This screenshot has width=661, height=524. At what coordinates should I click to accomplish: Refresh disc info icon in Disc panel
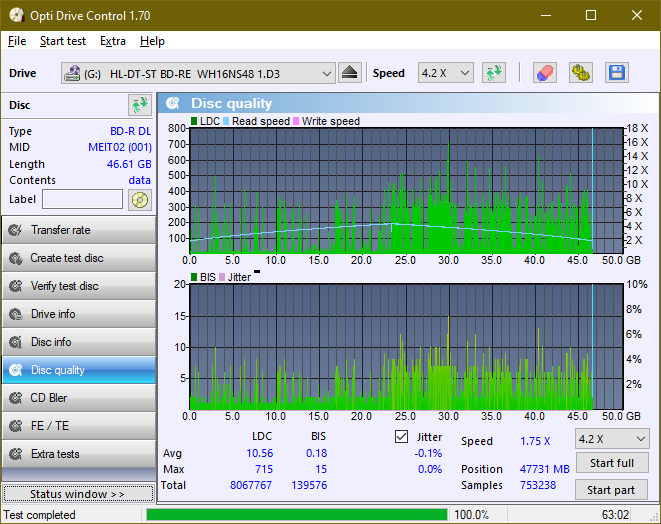click(x=139, y=105)
